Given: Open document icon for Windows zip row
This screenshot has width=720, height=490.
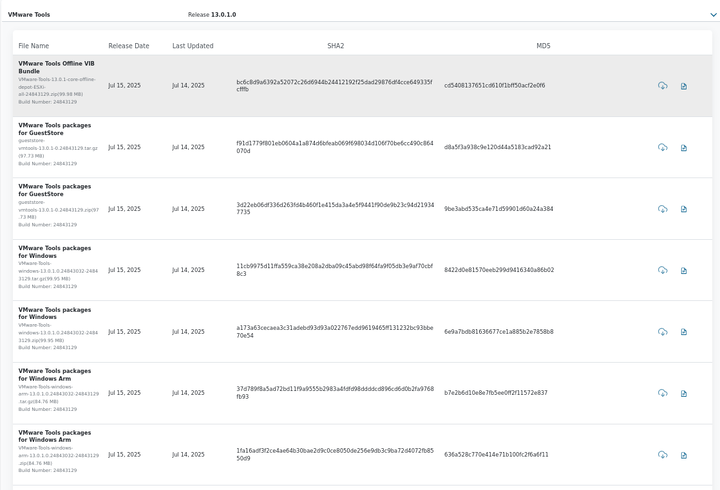Looking at the screenshot, I should [x=684, y=332].
